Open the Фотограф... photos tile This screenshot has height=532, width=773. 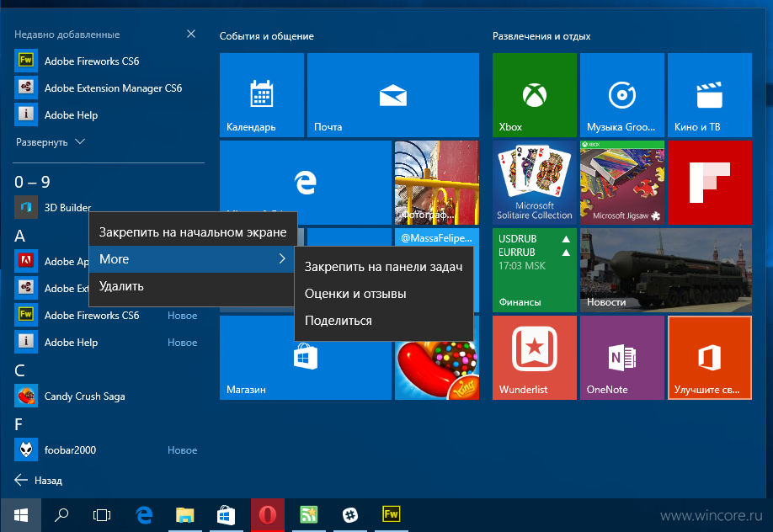click(x=437, y=183)
